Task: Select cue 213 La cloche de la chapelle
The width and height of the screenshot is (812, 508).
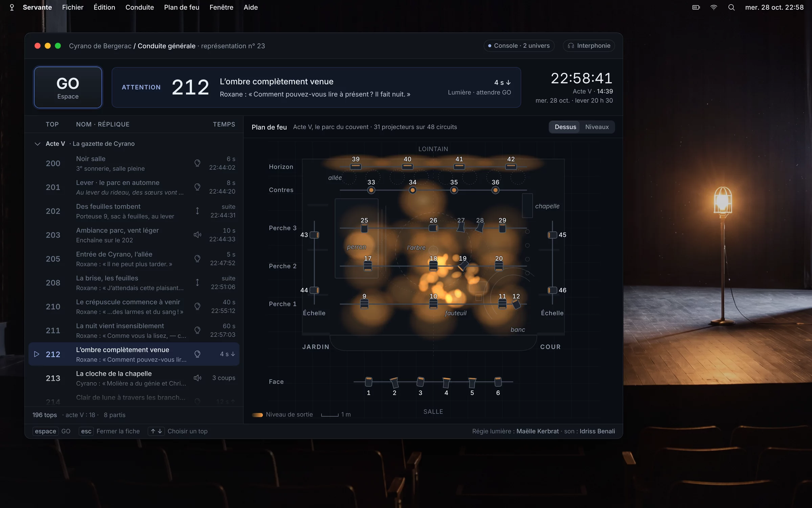Action: [x=134, y=378]
